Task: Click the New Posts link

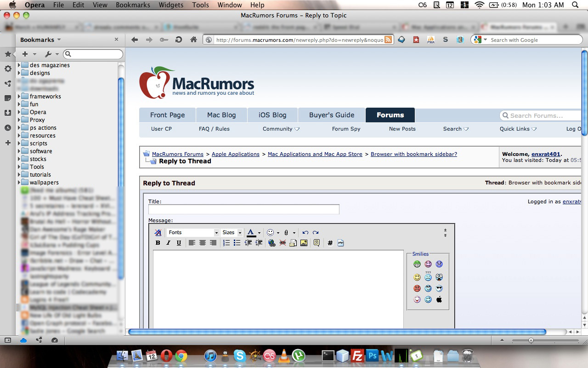Action: point(402,129)
